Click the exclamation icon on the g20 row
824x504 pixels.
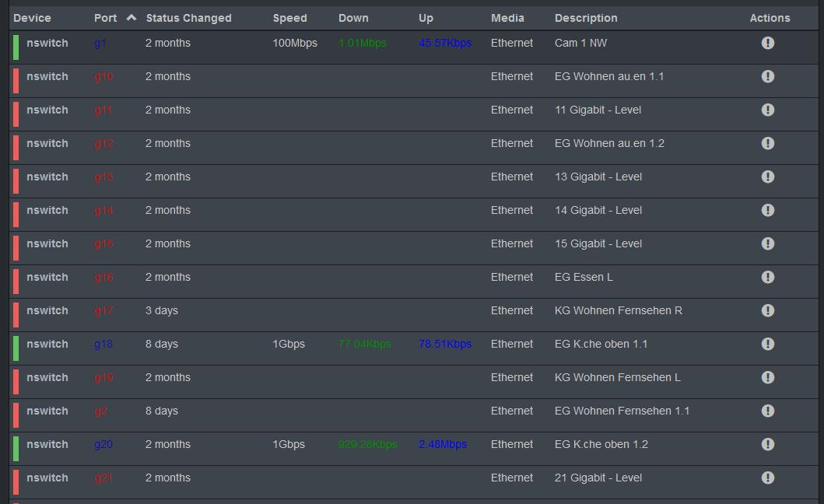pyautogui.click(x=767, y=444)
